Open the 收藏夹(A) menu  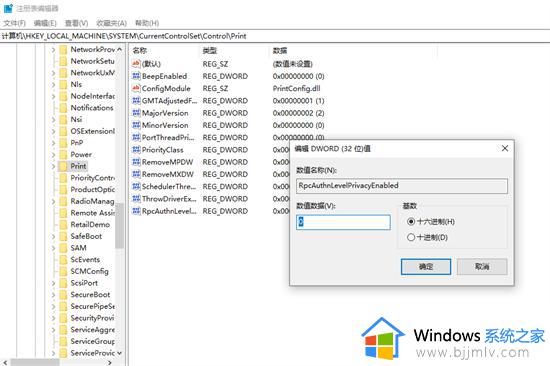(111, 23)
